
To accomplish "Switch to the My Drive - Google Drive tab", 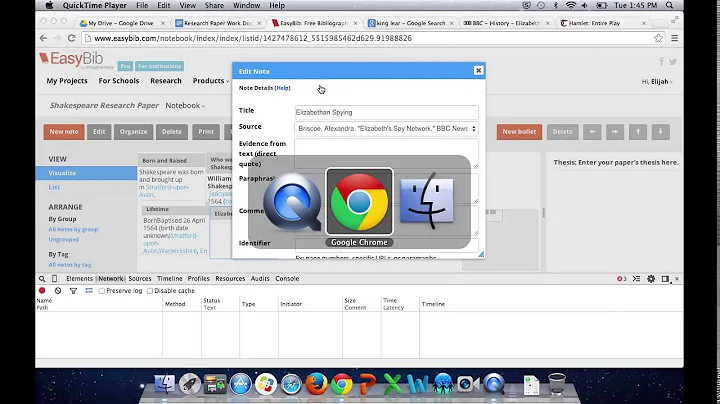I will [x=122, y=23].
